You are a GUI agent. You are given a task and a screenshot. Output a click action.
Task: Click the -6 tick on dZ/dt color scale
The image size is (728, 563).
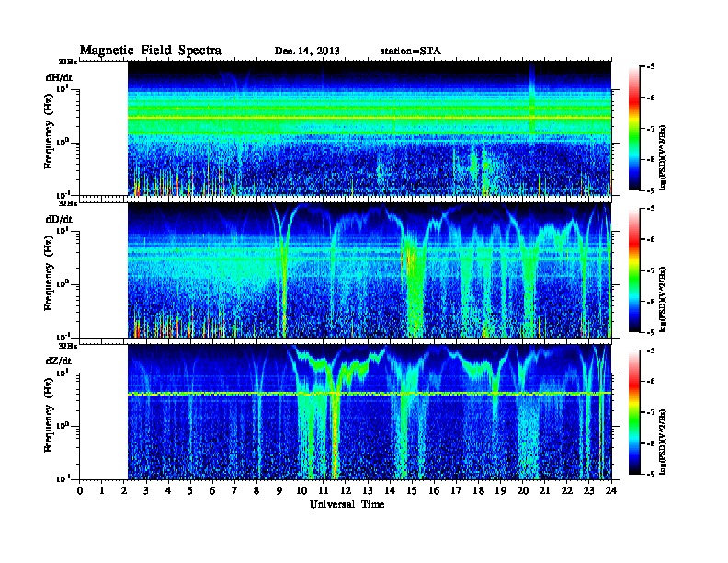click(651, 381)
